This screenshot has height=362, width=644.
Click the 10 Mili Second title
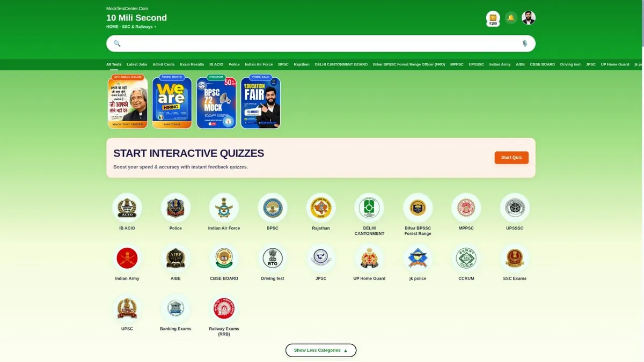[136, 18]
